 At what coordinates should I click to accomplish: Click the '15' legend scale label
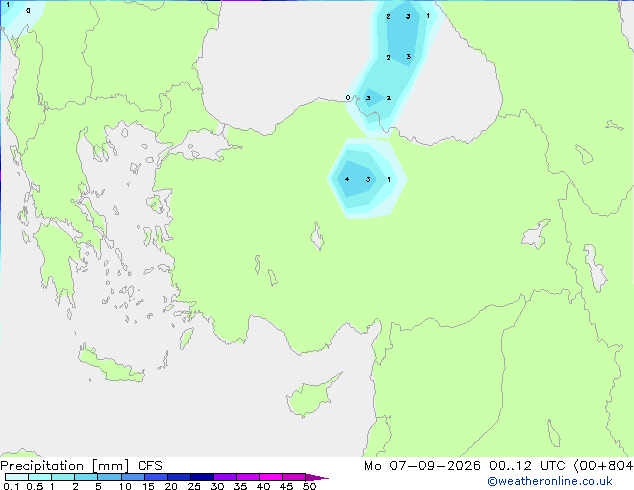[x=148, y=486]
